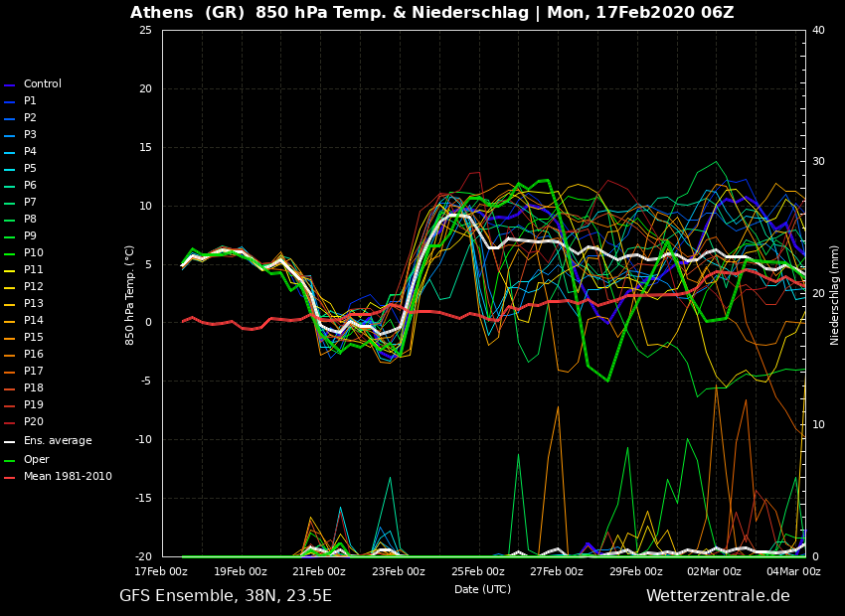Click the "Date (UTC)" axis title
This screenshot has height=616, width=845.
(483, 589)
